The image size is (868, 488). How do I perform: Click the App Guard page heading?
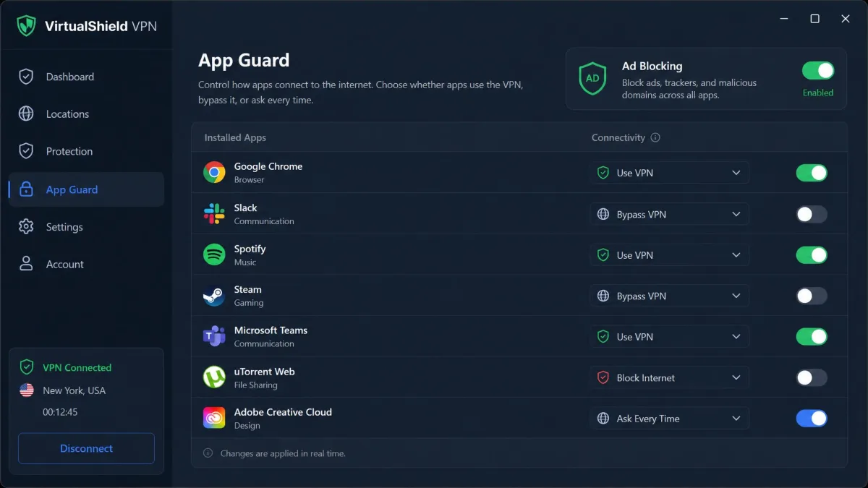(244, 61)
